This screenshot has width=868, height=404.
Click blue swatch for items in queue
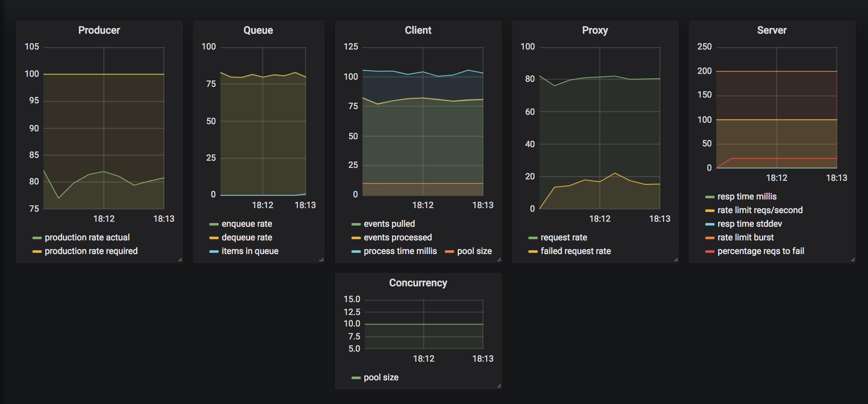click(214, 252)
